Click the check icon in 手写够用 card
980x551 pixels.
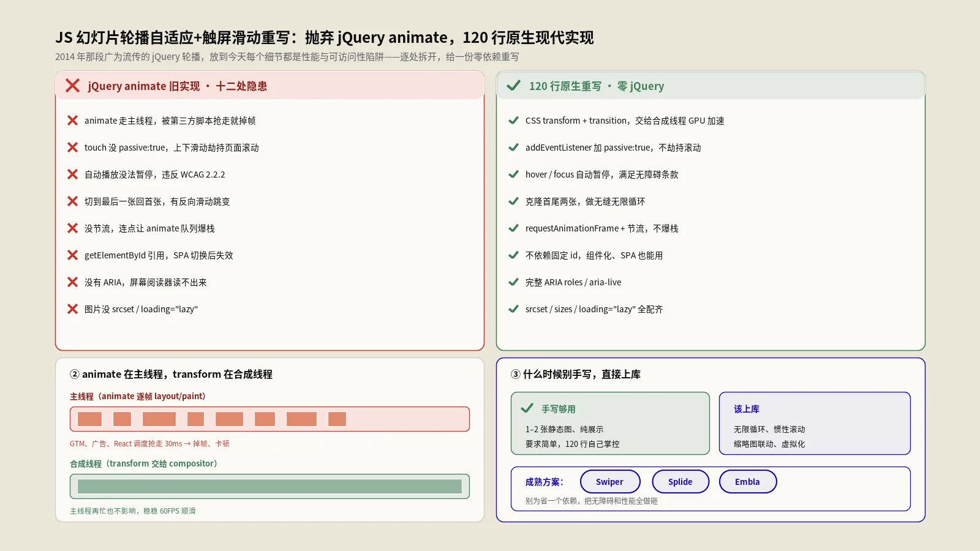pyautogui.click(x=527, y=408)
